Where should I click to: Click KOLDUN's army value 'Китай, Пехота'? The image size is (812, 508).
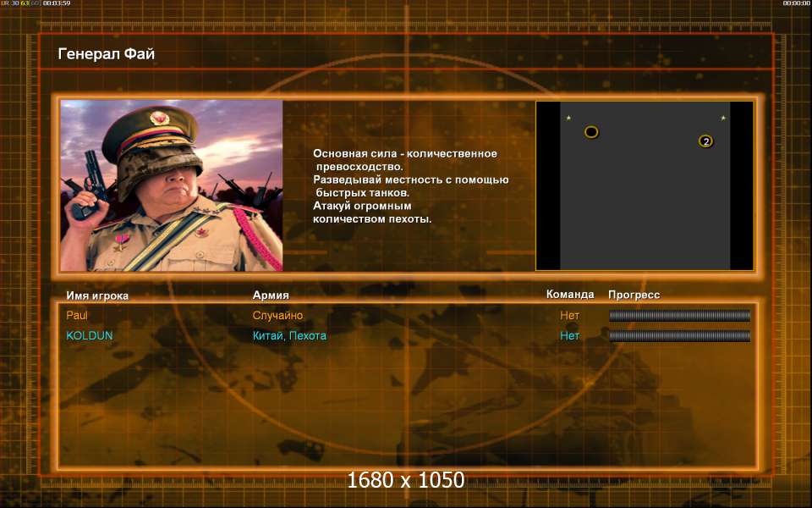[289, 336]
